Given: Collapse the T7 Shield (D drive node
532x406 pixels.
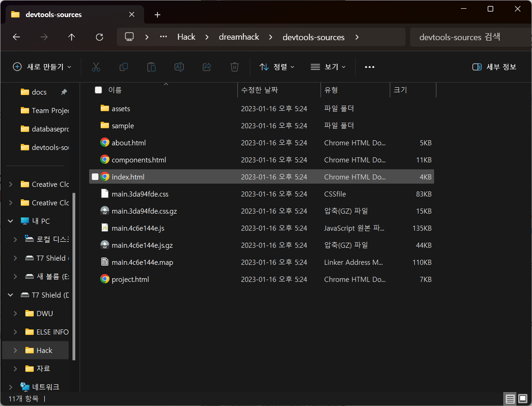Looking at the screenshot, I should (11, 295).
